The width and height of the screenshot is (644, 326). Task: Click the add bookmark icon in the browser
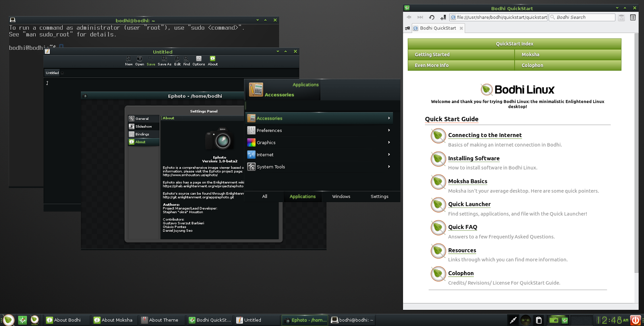pos(443,17)
